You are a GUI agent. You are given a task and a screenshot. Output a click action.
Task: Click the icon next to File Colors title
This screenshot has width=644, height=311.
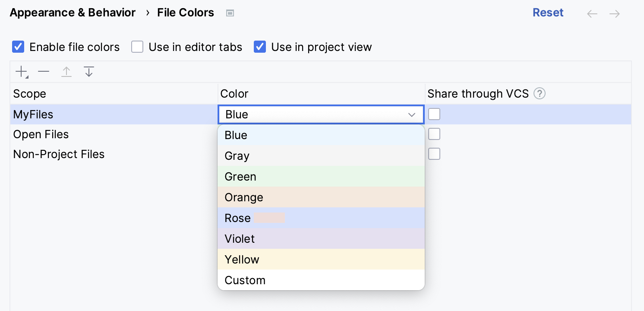pos(230,13)
